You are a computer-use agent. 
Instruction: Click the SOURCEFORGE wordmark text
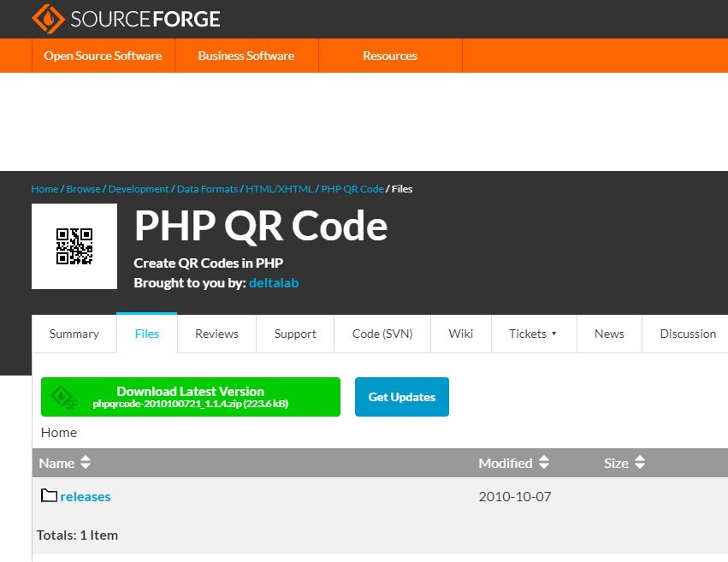(145, 19)
